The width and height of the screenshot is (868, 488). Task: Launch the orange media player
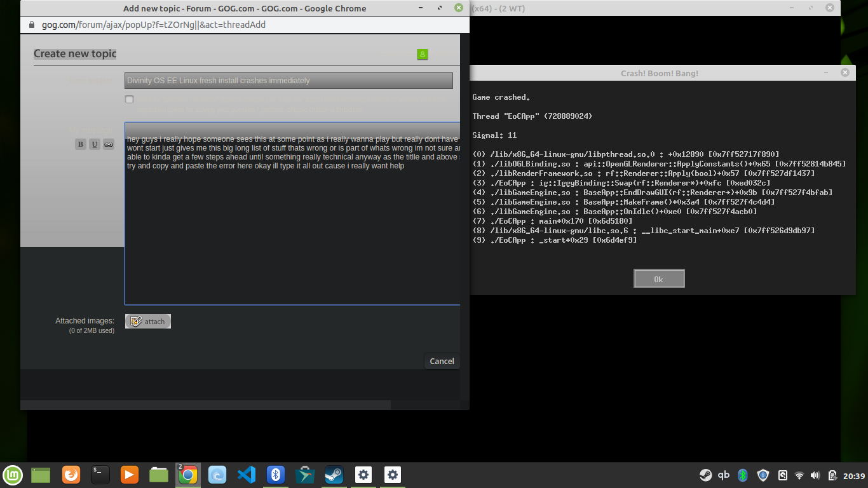coord(130,475)
